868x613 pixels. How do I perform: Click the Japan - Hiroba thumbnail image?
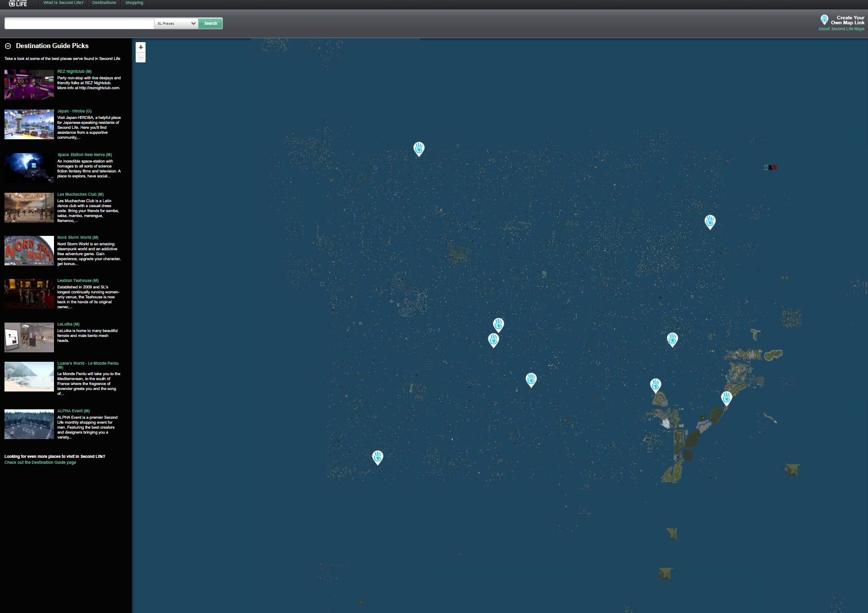coord(29,124)
